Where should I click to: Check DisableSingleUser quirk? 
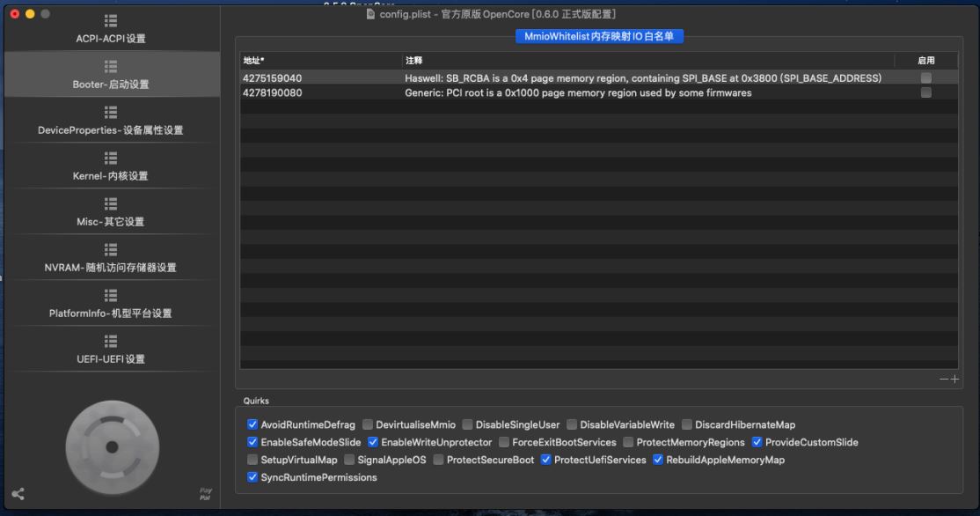(467, 424)
